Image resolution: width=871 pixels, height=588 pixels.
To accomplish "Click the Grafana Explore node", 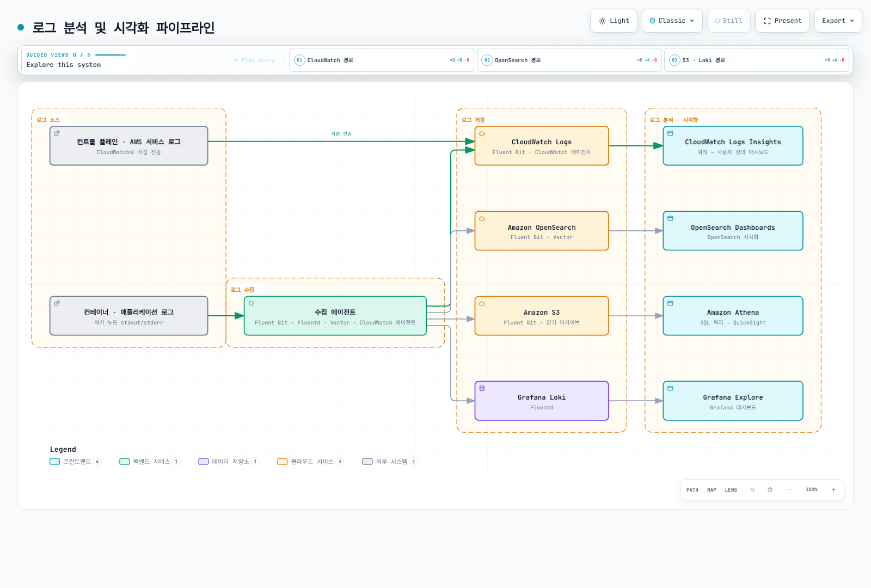I will (x=733, y=401).
